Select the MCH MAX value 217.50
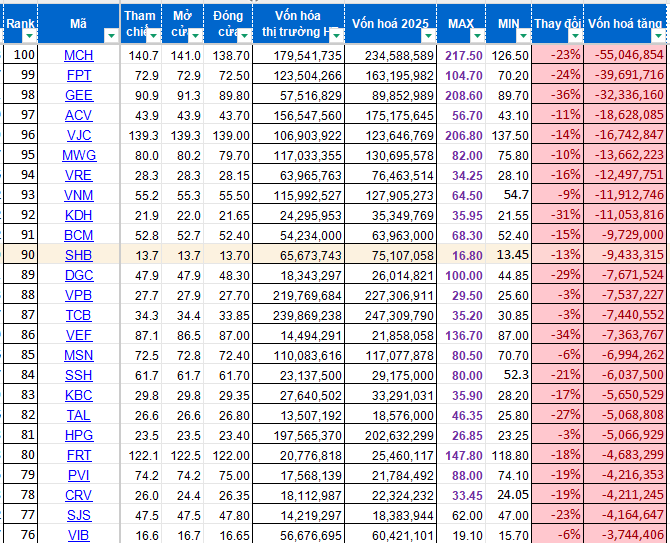Viewport: 670px width, 543px height. coord(461,55)
